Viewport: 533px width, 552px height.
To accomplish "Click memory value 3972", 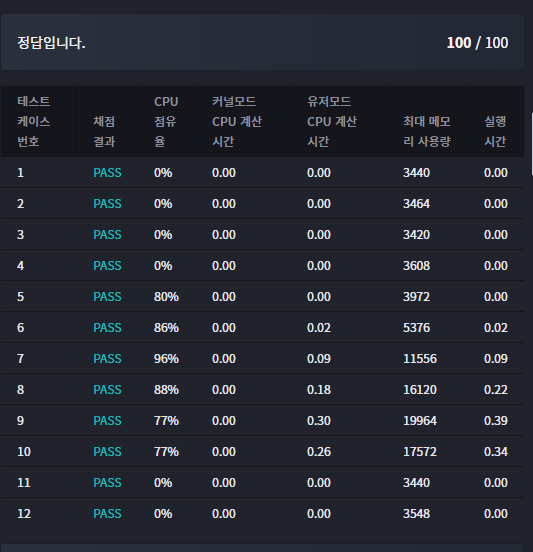I will (x=416, y=297).
